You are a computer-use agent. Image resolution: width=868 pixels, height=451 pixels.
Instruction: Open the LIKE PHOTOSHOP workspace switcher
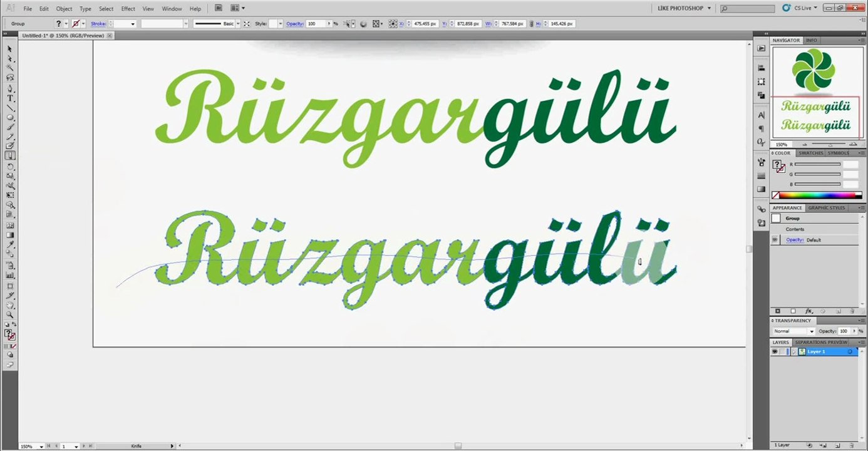coord(684,8)
